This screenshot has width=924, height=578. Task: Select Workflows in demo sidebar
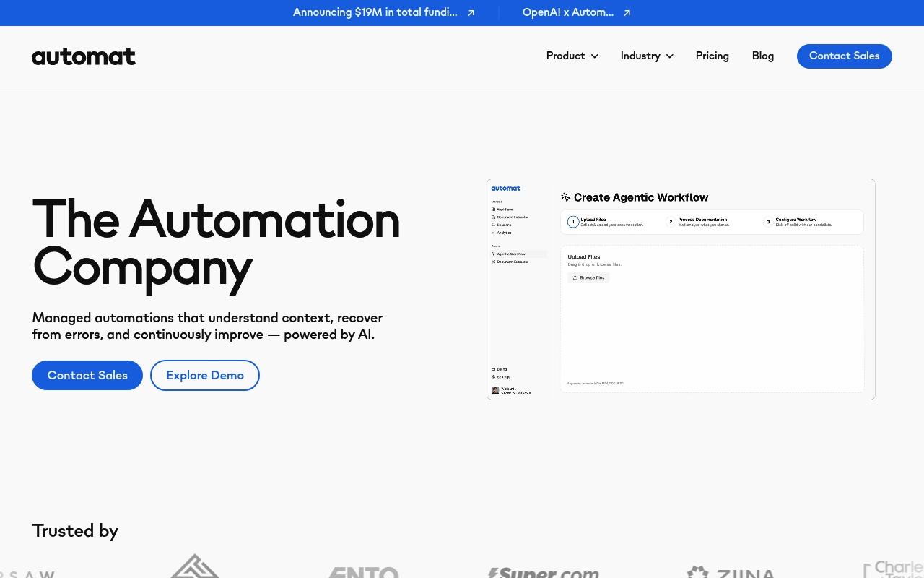[x=504, y=209]
